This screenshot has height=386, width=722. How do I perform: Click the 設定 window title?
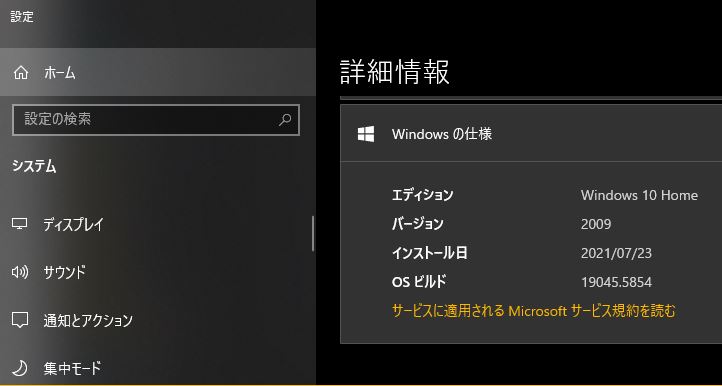(22, 17)
